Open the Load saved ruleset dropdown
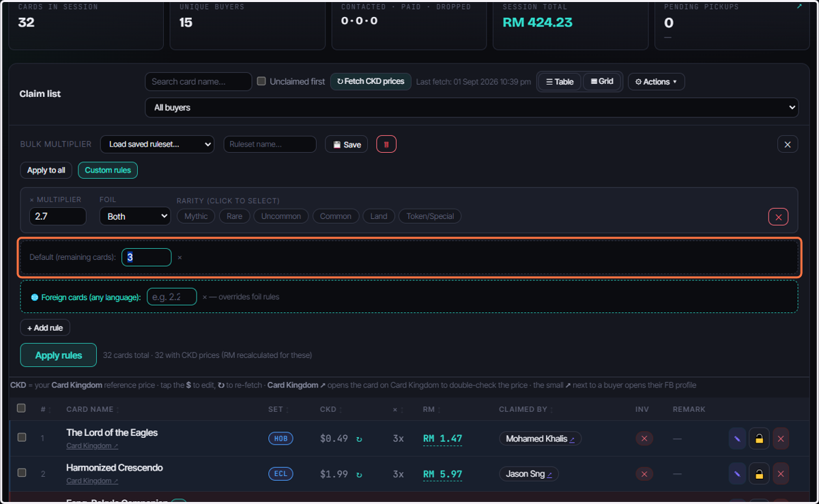 point(157,145)
